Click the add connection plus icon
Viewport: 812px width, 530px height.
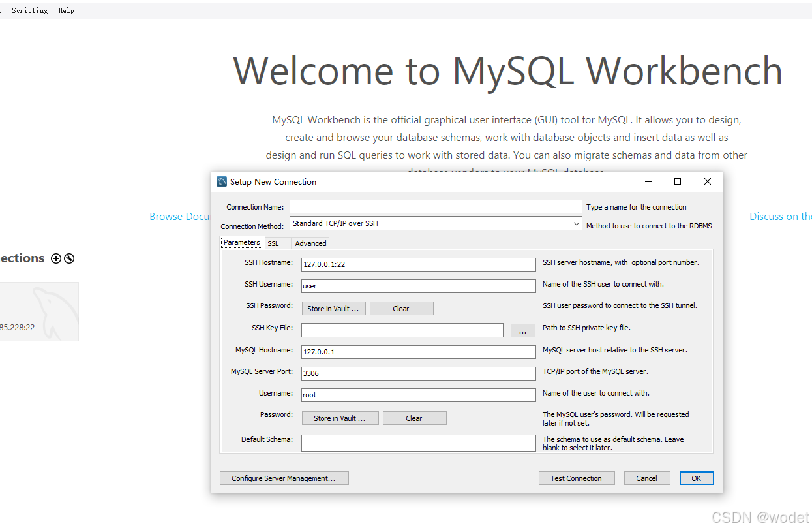(56, 258)
